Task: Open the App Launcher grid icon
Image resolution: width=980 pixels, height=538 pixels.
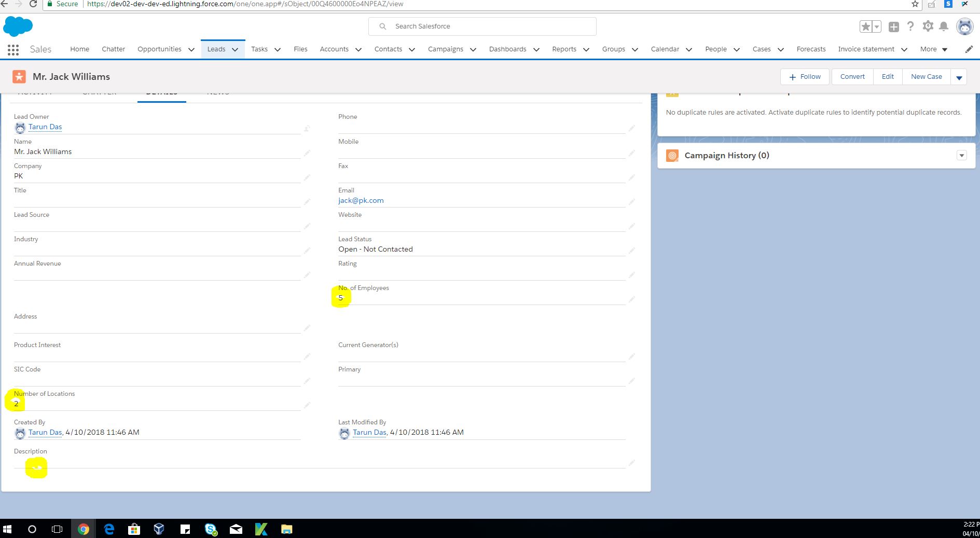Action: tap(13, 50)
